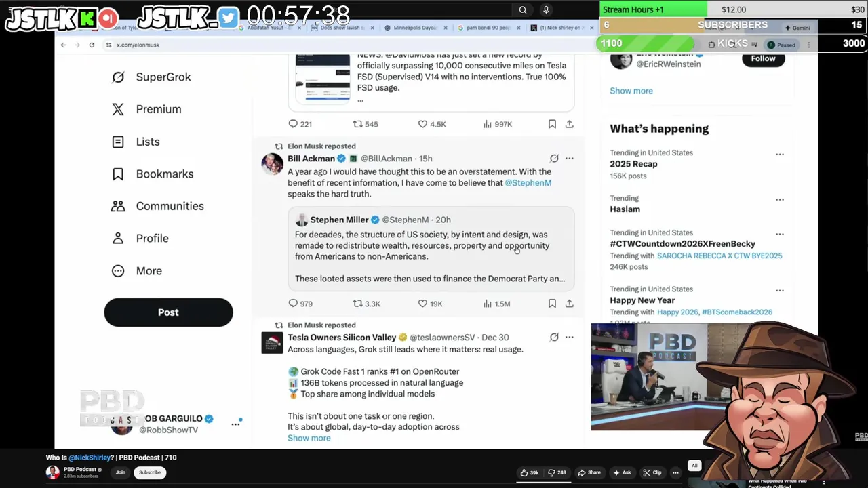Open more options for Happy New Year trend

tap(780, 291)
